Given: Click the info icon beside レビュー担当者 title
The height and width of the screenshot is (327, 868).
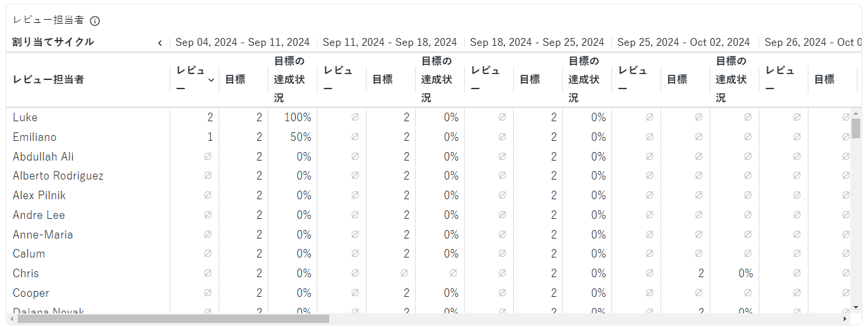Looking at the screenshot, I should click(x=95, y=21).
